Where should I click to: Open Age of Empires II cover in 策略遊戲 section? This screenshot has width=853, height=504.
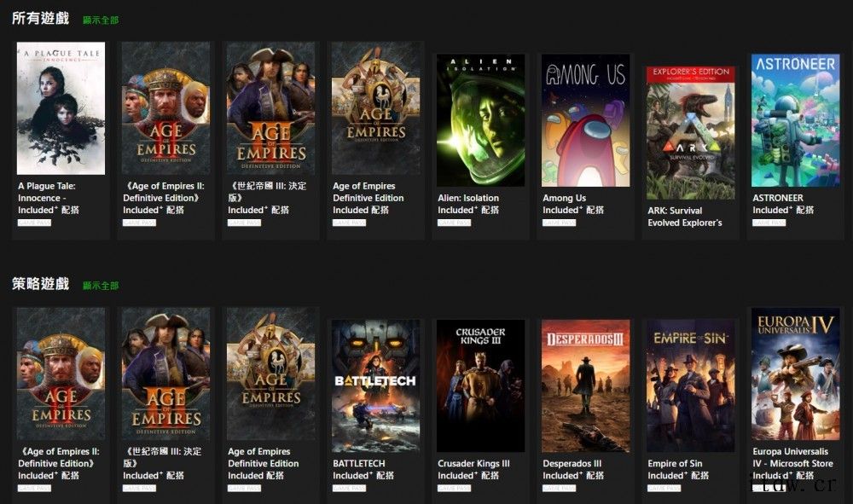61,374
